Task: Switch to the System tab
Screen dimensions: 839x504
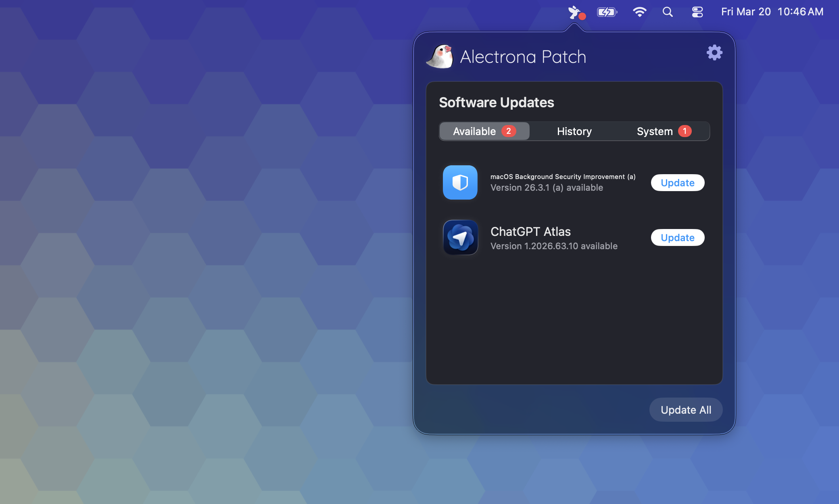Action: [x=654, y=131]
